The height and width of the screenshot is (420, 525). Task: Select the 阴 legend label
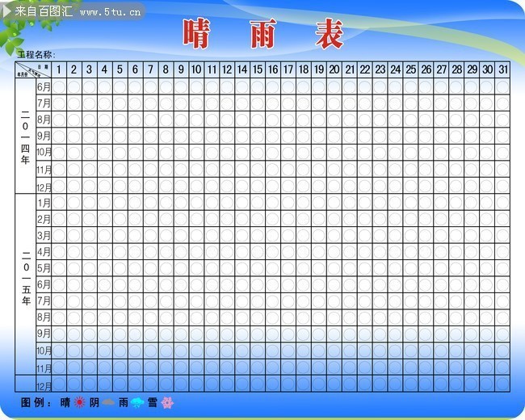pyautogui.click(x=94, y=402)
